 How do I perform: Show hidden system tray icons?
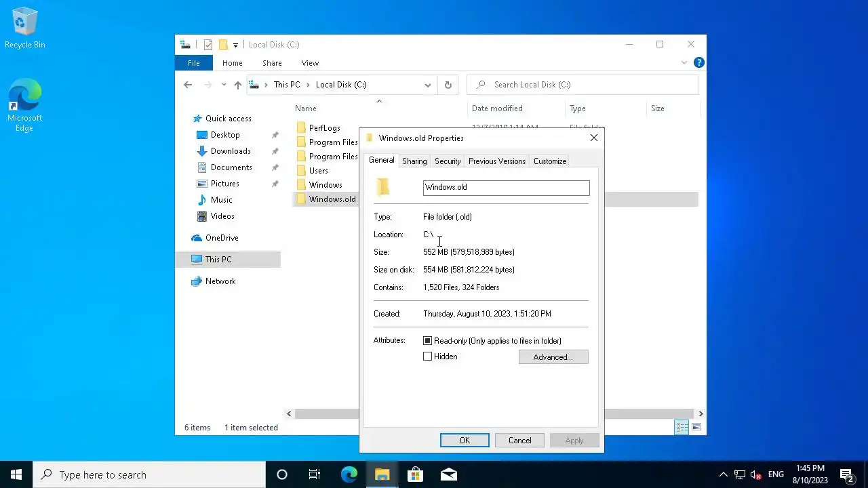pos(723,474)
